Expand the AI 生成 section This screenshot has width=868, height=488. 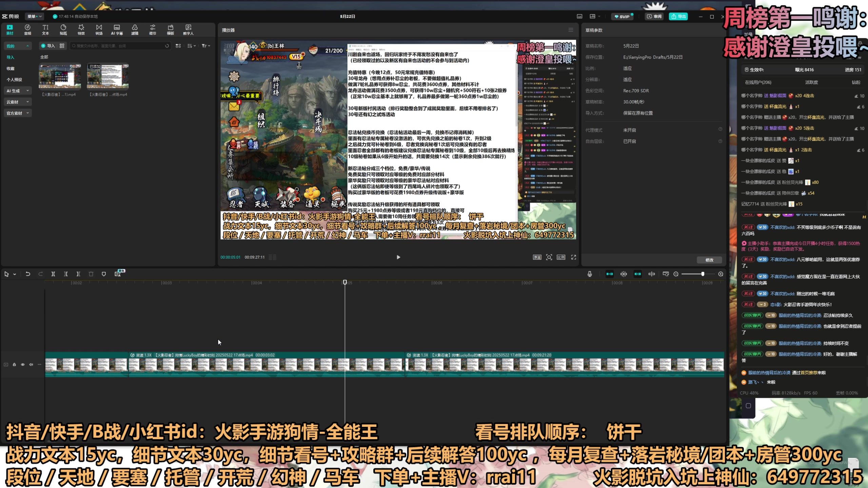pos(18,90)
